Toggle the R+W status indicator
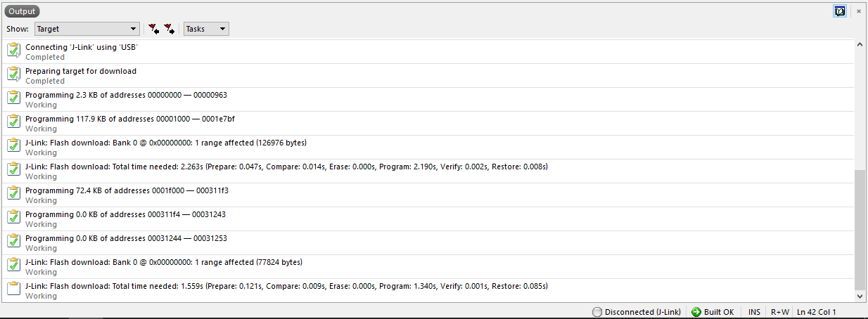This screenshot has height=319, width=868. (779, 312)
